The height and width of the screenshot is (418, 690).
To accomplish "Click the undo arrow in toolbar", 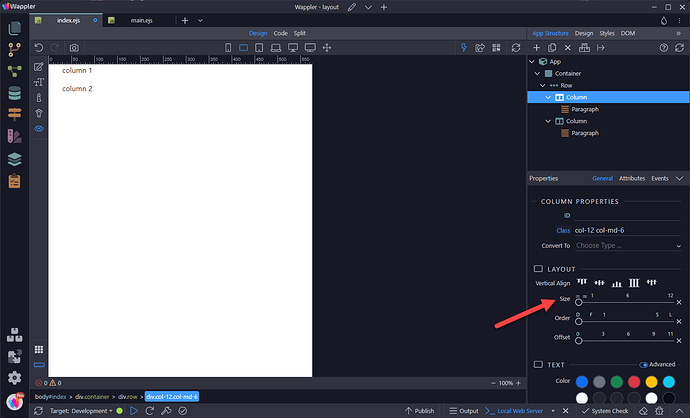I will click(x=39, y=48).
